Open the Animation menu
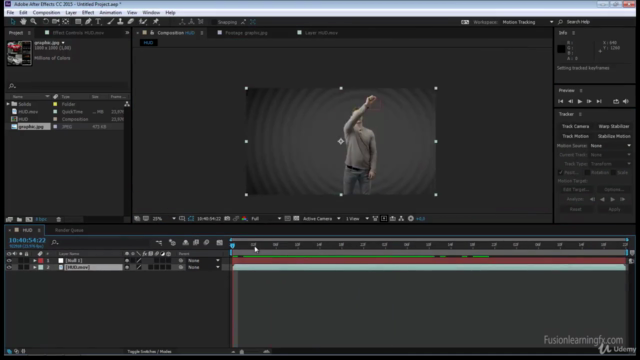 (110, 13)
